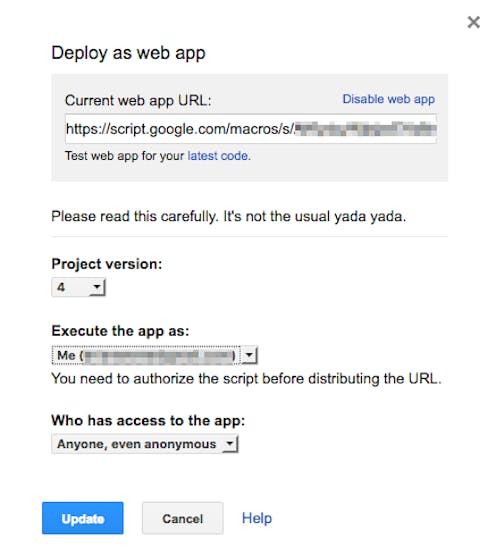Open the Anyone, even anonymous access dropdown
501x555 pixels.
pos(145,444)
